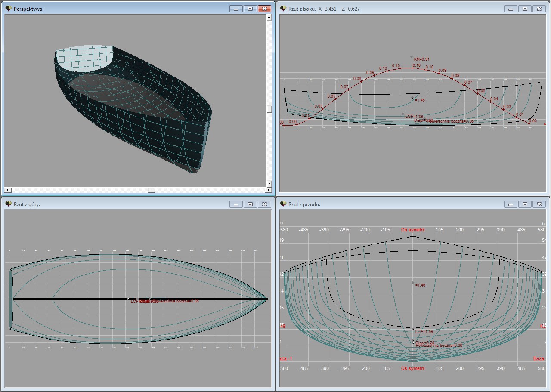The width and height of the screenshot is (551, 392).
Task: Click the LCF=1.59 label in Rzut z przodu
Action: click(x=424, y=332)
